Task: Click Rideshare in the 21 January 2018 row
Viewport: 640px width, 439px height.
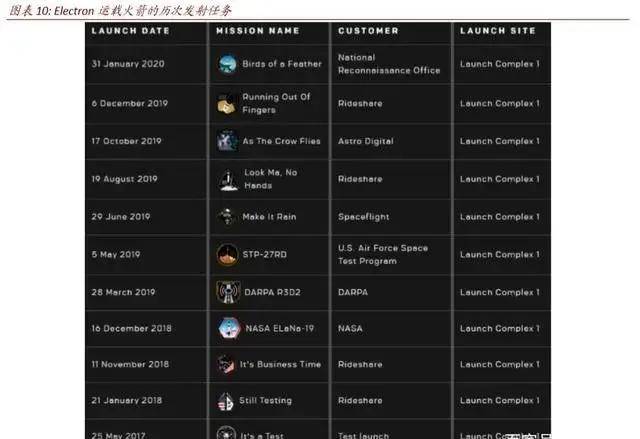Action: point(360,401)
